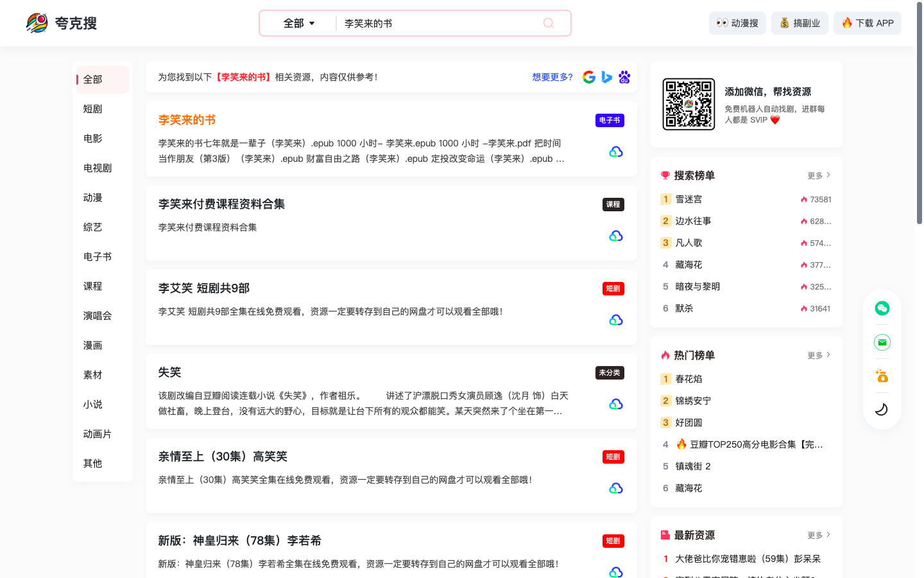Select 素材 category in sidebar
This screenshot has height=578, width=924.
[103, 375]
